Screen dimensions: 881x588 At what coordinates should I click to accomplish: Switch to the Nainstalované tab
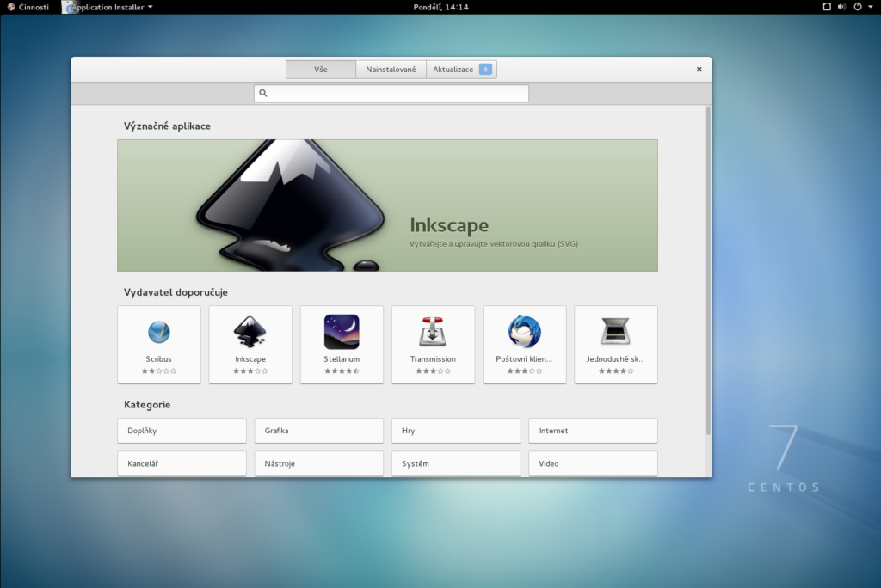391,69
